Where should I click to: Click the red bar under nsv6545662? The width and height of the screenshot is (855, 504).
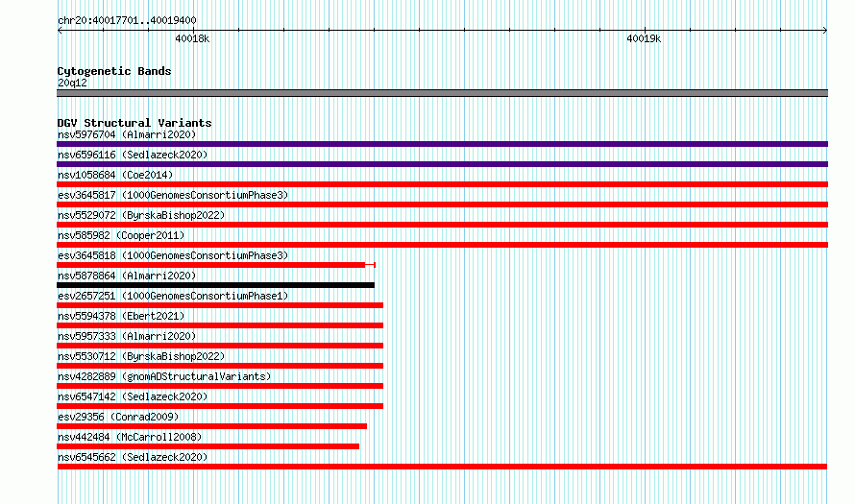(x=442, y=467)
